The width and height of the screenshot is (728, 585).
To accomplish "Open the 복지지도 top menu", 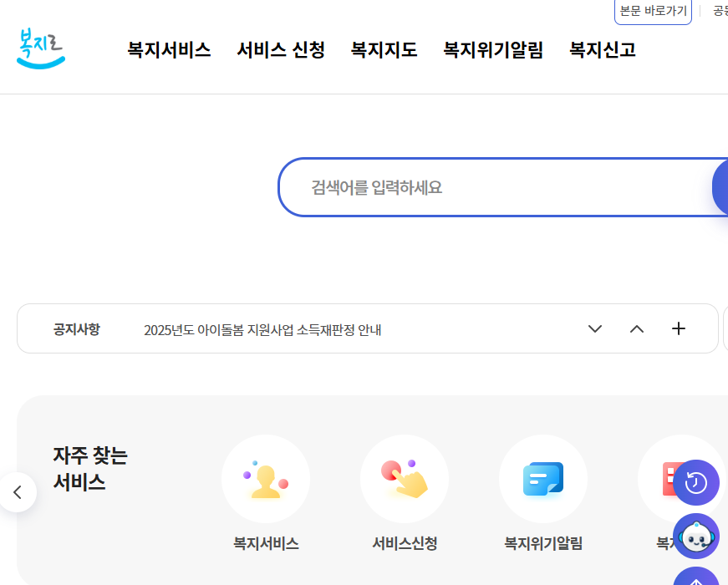I will pos(384,49).
